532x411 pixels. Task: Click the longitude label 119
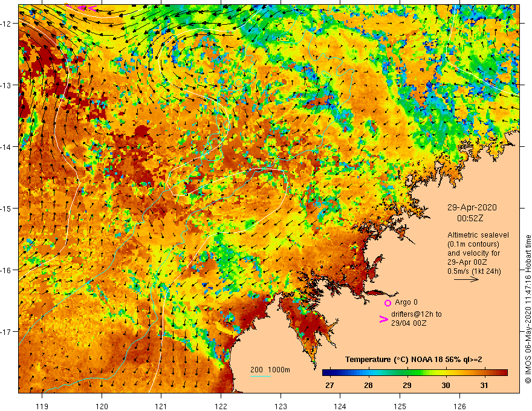point(42,406)
